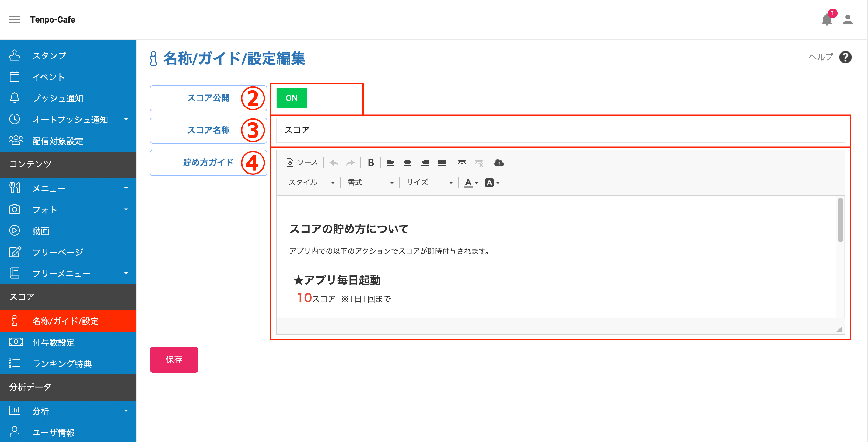868x442 pixels.
Task: Click the help question mark icon
Action: 845,57
